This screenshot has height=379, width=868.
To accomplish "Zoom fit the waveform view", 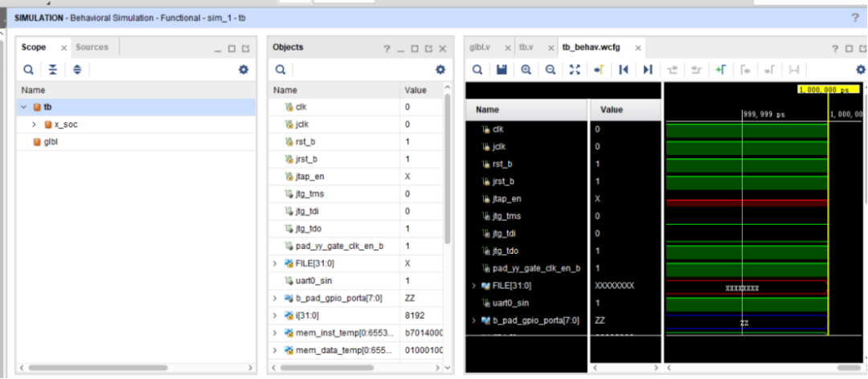I will [575, 69].
